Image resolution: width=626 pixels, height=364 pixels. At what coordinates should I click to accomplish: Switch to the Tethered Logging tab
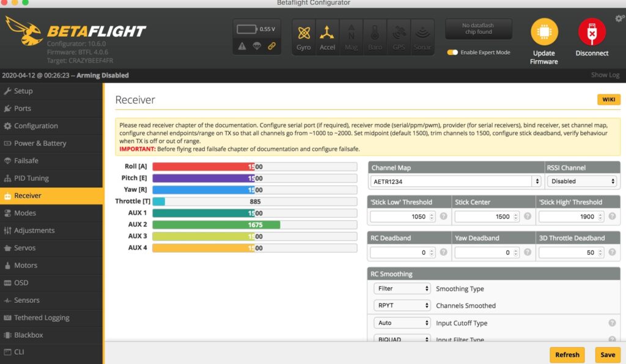pos(51,318)
